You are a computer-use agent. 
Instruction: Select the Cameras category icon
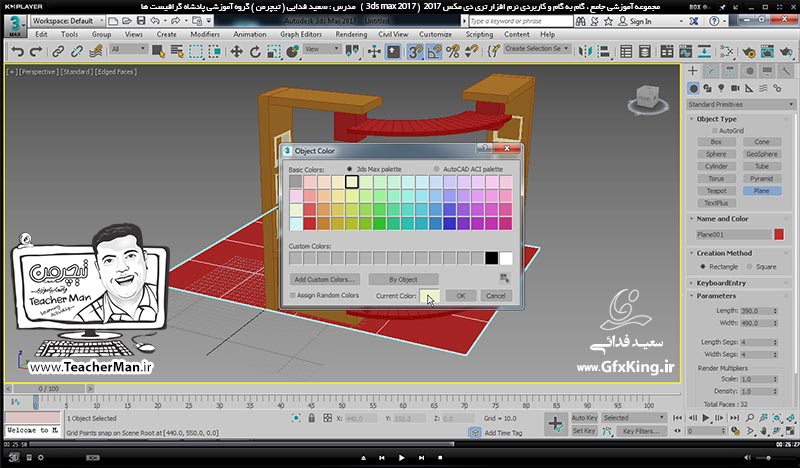[x=735, y=88]
